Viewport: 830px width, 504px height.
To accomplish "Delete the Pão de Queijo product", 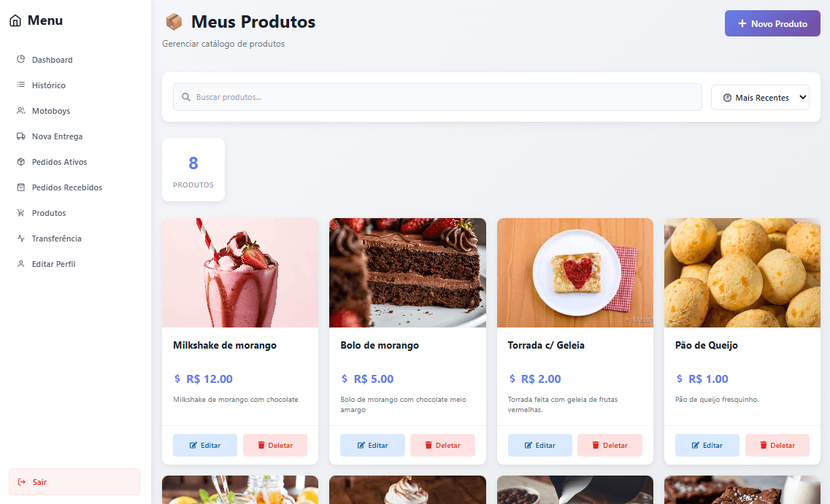I will pos(777,445).
